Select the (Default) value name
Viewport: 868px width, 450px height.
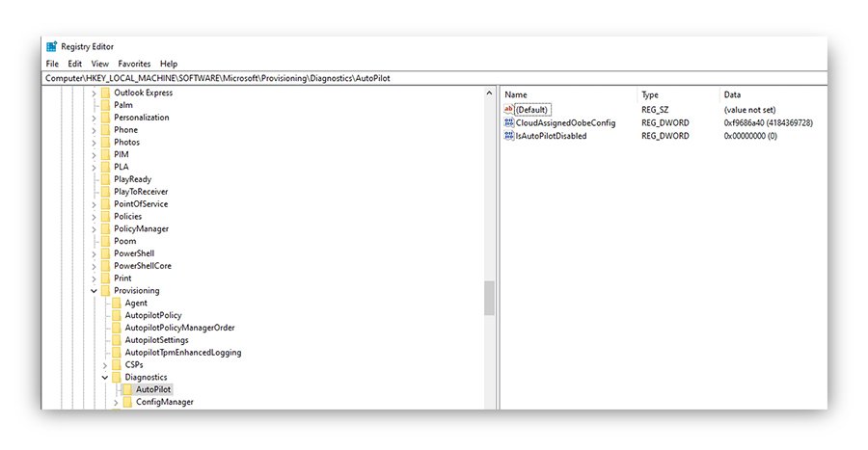pyautogui.click(x=532, y=110)
